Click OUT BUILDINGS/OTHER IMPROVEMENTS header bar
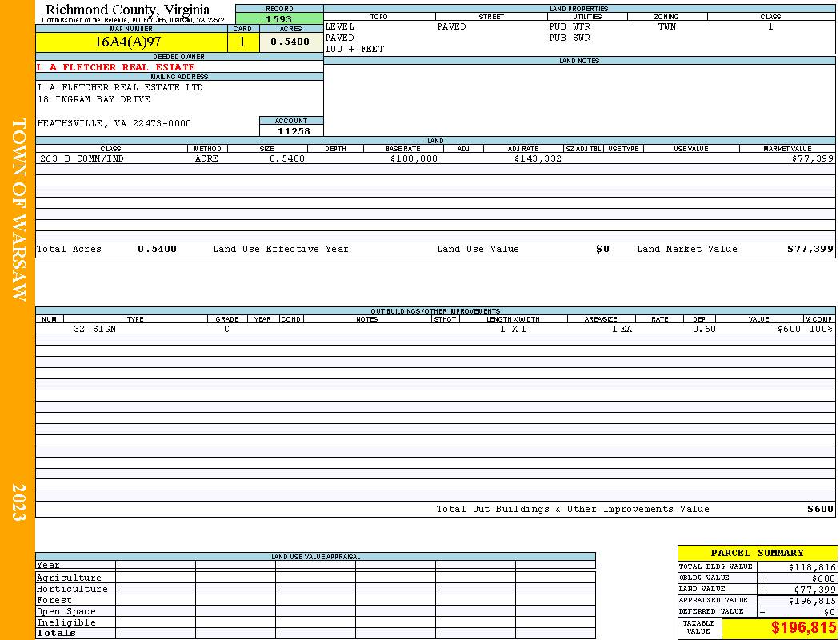Image resolution: width=840 pixels, height=640 pixels. (x=435, y=311)
